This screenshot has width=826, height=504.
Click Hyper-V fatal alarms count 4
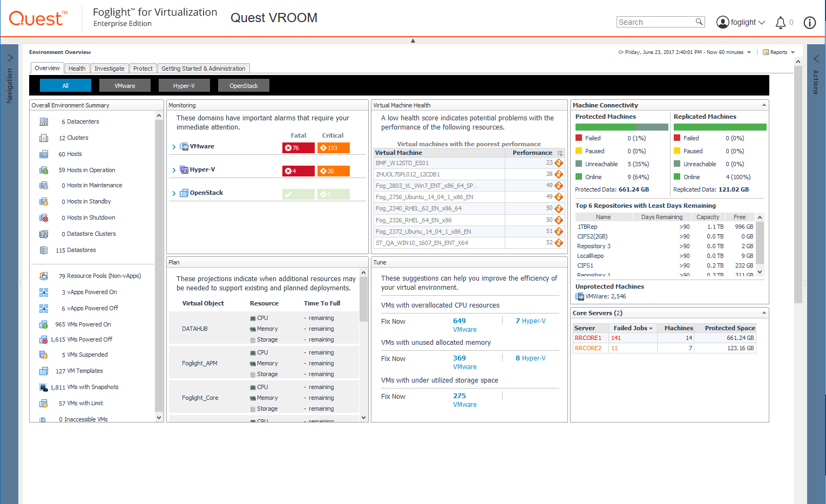coord(298,171)
